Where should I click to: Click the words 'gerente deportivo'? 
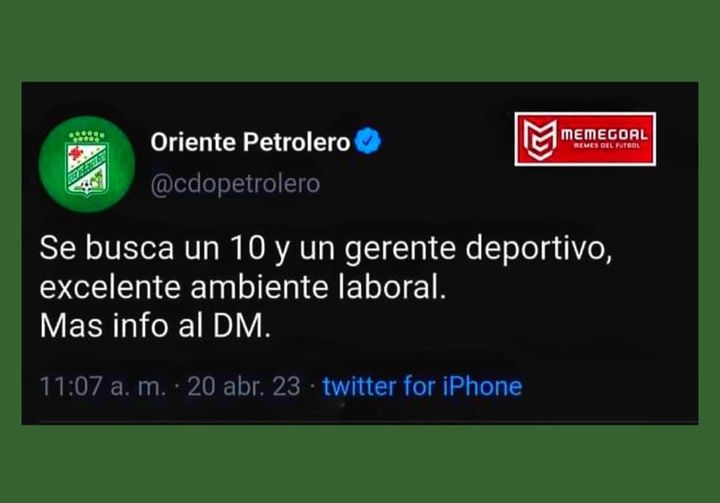(478, 250)
